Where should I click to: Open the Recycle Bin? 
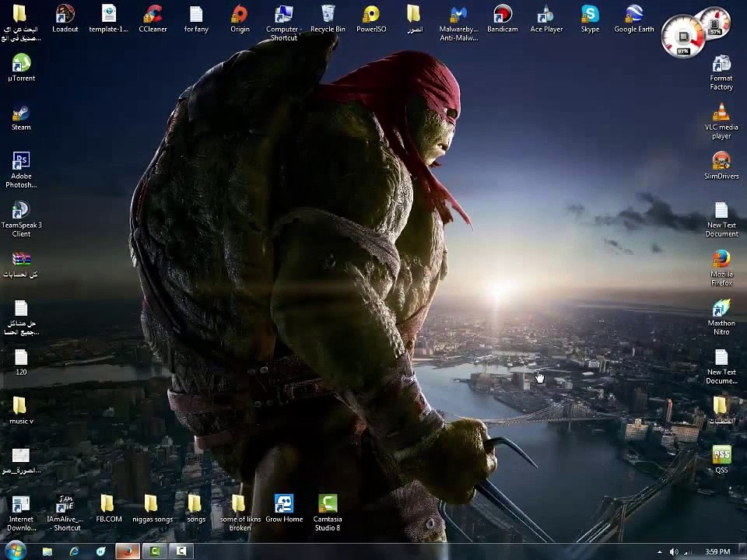pyautogui.click(x=328, y=16)
